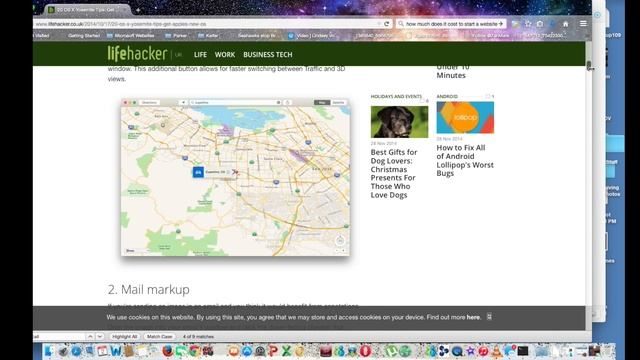Click the find bar text field
Viewport: 640px width, 360px height.
59,337
